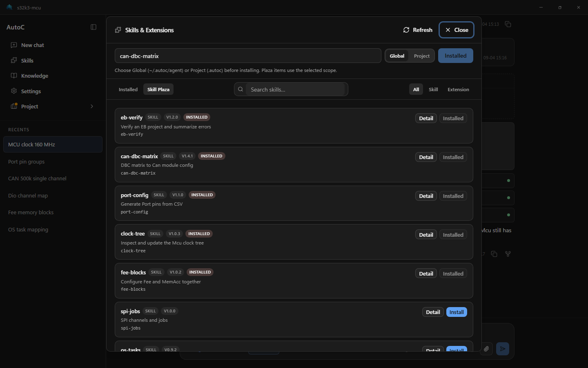Open the recent chat "Port pin groups"
This screenshot has height=368, width=588.
point(53,162)
